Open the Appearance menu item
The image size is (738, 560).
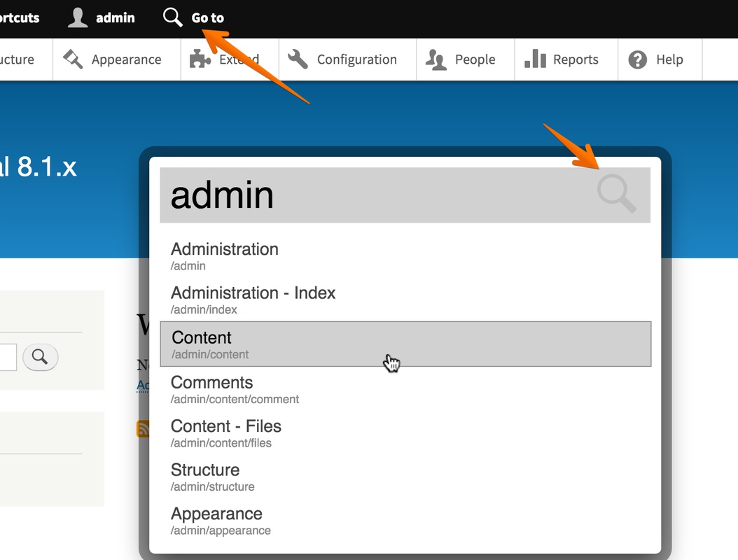pyautogui.click(x=117, y=59)
